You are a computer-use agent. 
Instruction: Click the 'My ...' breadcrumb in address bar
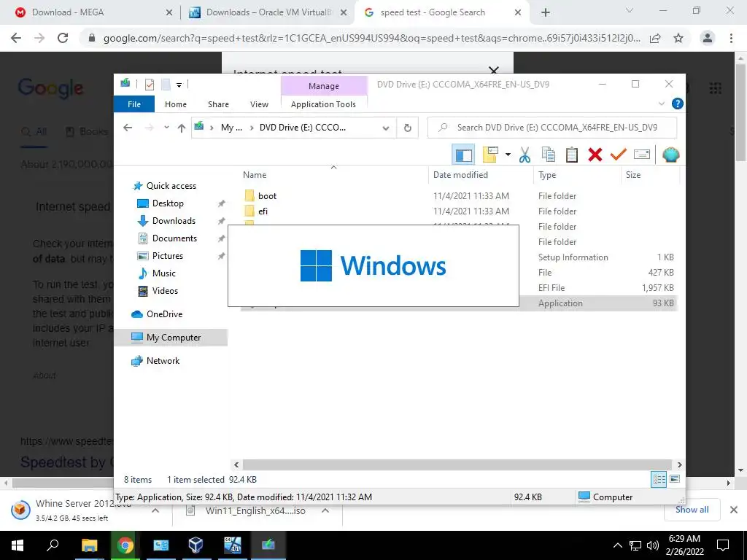coord(231,128)
